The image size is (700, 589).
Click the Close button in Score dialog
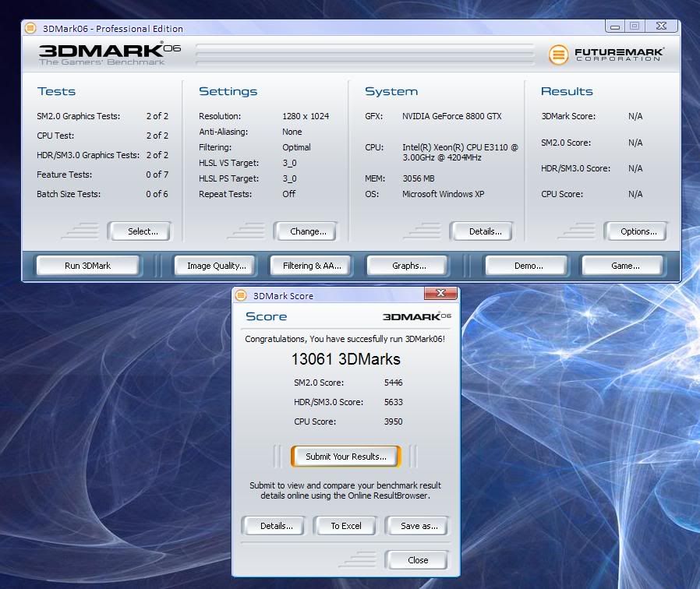tap(416, 560)
